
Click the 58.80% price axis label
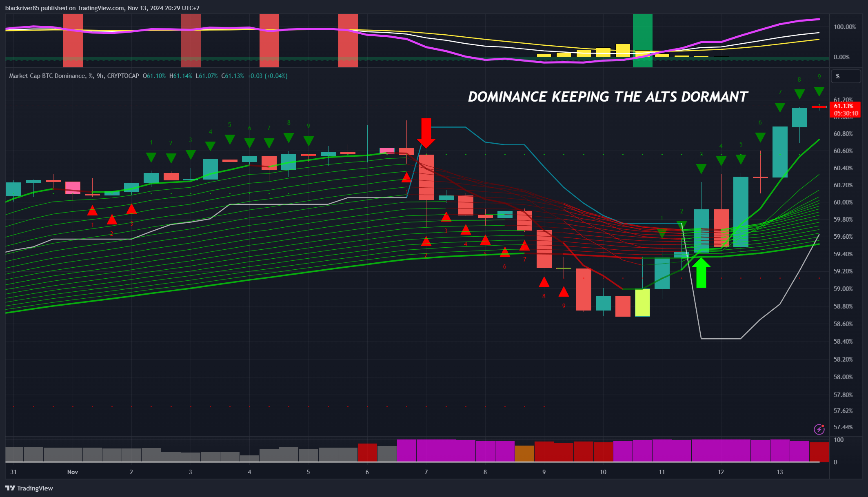(x=843, y=306)
